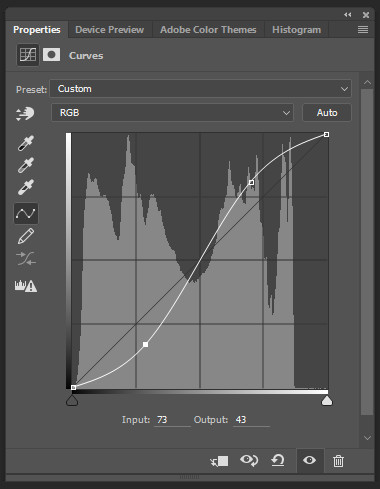This screenshot has width=380, height=489.
Task: Select the bottom-left curve endpoint
Action: point(74,387)
